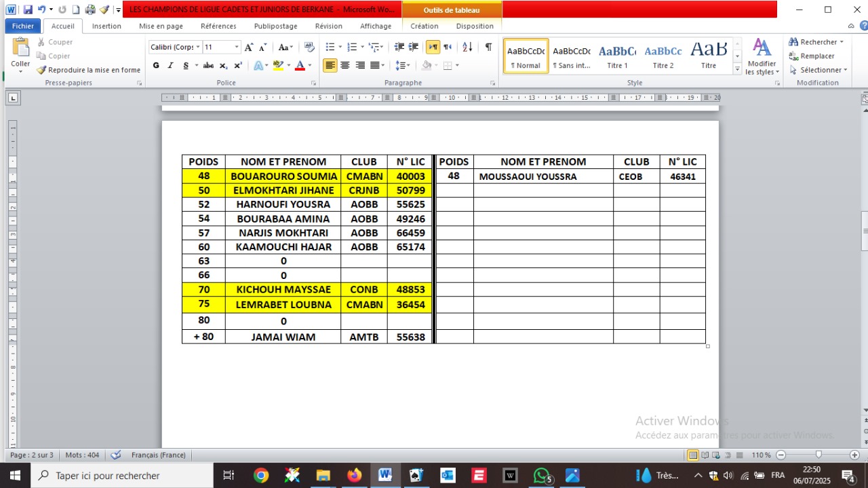Select the Titre 1 style
Screen dimensions: 868x488
coord(617,56)
